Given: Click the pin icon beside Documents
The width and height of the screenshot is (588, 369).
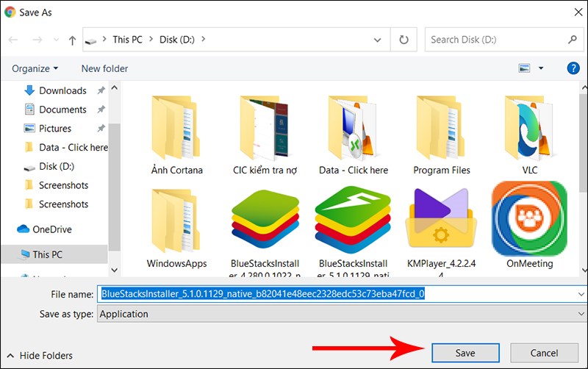Looking at the screenshot, I should (101, 110).
